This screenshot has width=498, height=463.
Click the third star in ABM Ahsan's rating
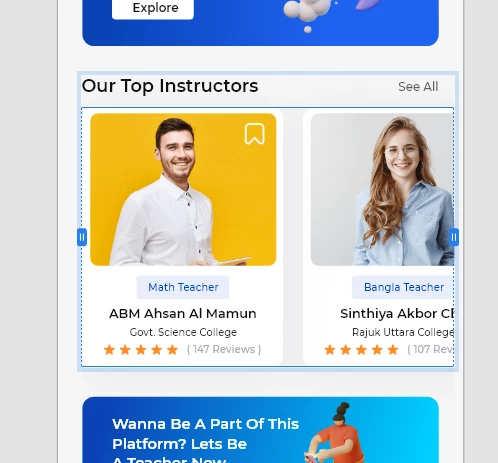tap(141, 350)
